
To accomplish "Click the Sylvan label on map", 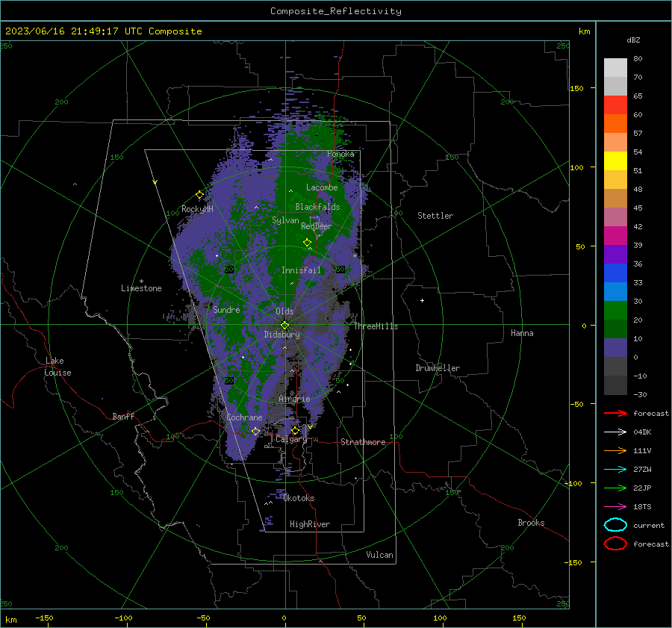I will [x=285, y=220].
